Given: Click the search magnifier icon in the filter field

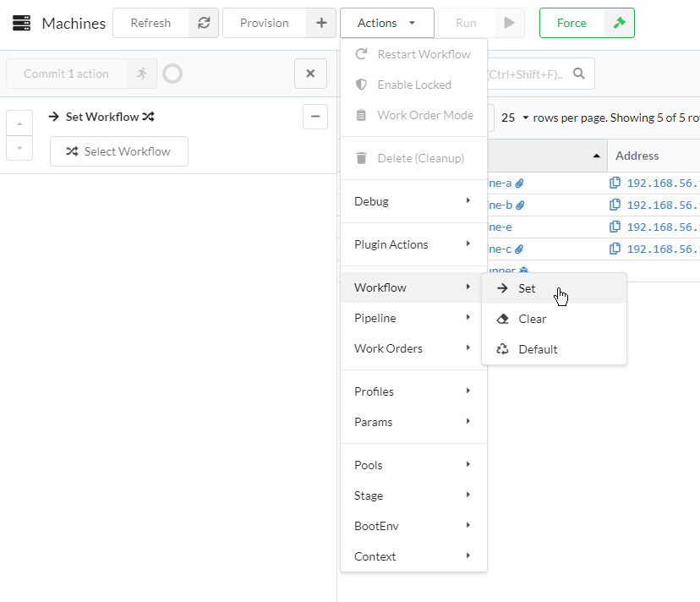Looking at the screenshot, I should coord(578,74).
